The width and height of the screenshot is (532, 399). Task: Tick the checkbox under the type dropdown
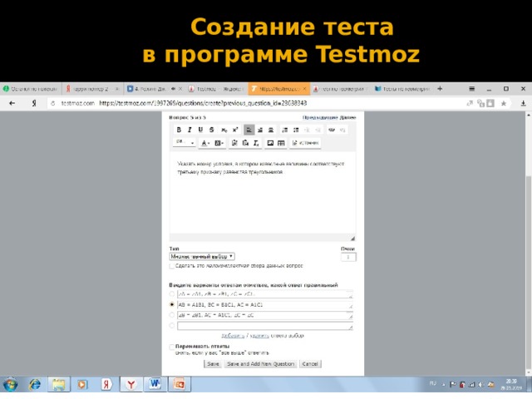pyautogui.click(x=172, y=266)
